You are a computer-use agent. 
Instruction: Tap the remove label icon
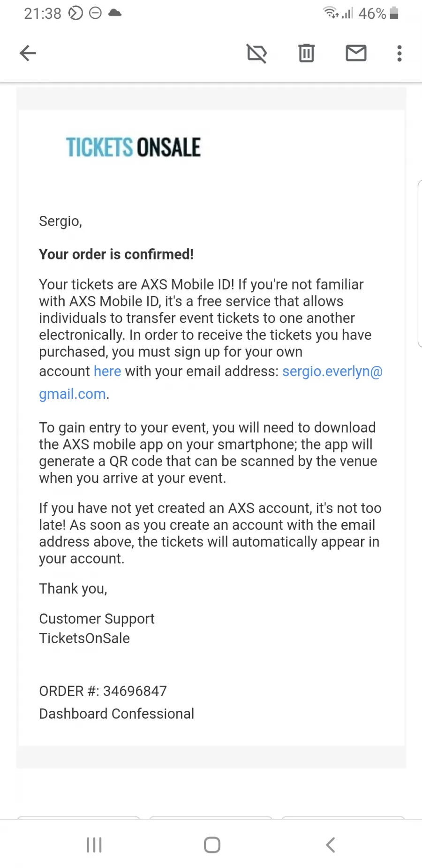[x=257, y=53]
